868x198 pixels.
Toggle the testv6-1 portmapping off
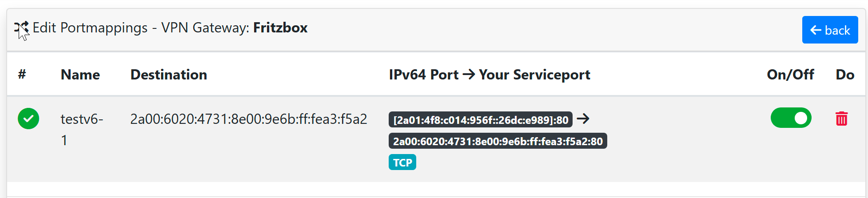(x=791, y=118)
